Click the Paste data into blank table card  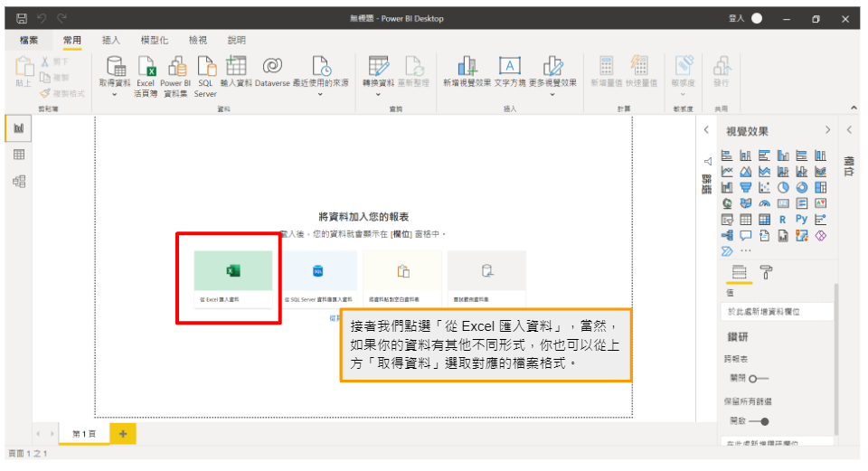pos(402,278)
